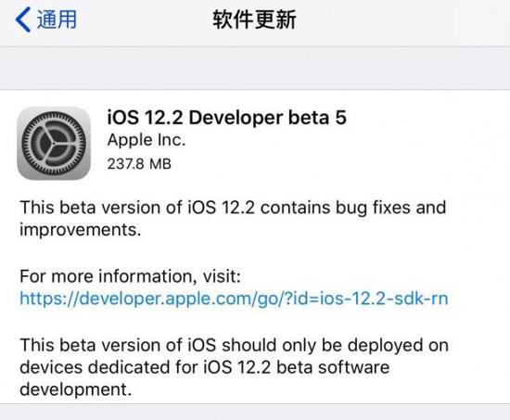
Task: Tap the word 'improvements.' in the description
Action: (x=81, y=230)
